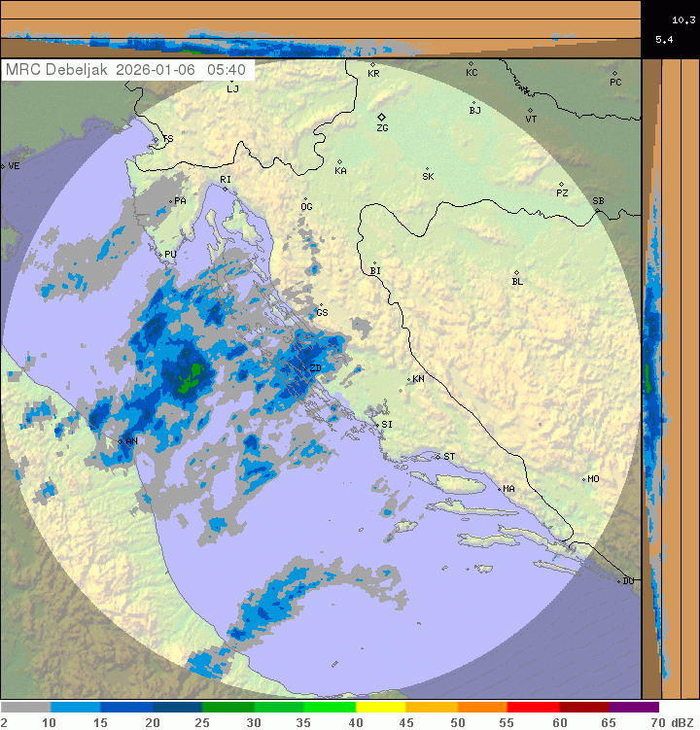Click the ZG city marker diamond
Image resolution: width=700 pixels, height=730 pixels.
(x=382, y=117)
